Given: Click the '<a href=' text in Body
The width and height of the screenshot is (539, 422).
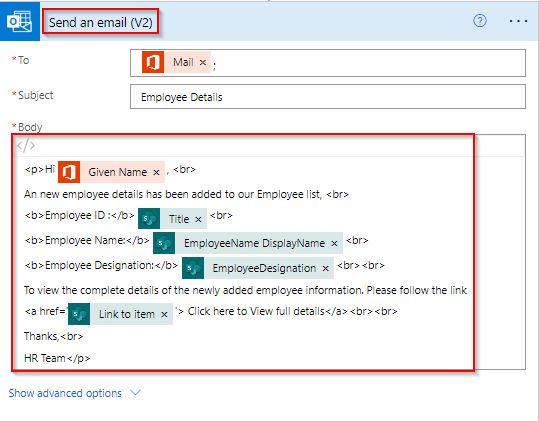Looking at the screenshot, I should tap(45, 311).
